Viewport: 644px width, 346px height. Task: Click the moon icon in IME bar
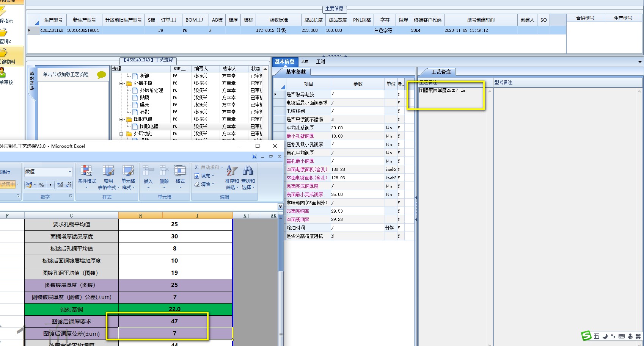click(x=605, y=336)
